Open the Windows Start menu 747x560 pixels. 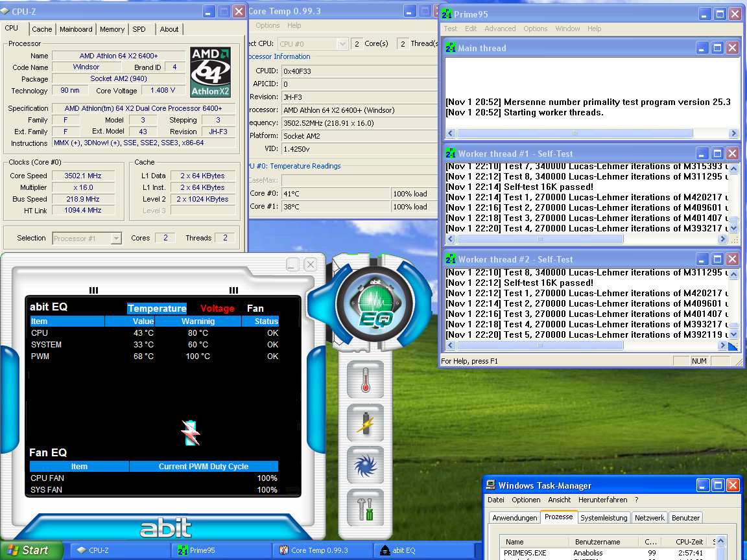(30, 550)
